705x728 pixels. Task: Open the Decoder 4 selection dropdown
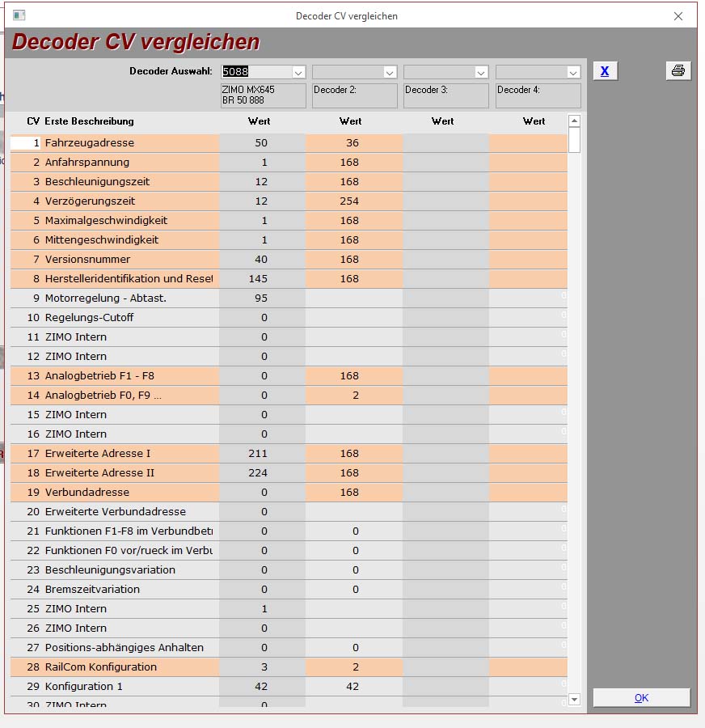573,72
